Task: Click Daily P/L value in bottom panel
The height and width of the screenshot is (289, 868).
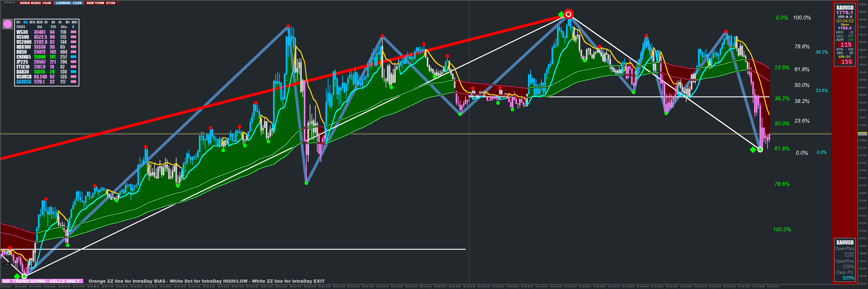Action: click(x=849, y=278)
